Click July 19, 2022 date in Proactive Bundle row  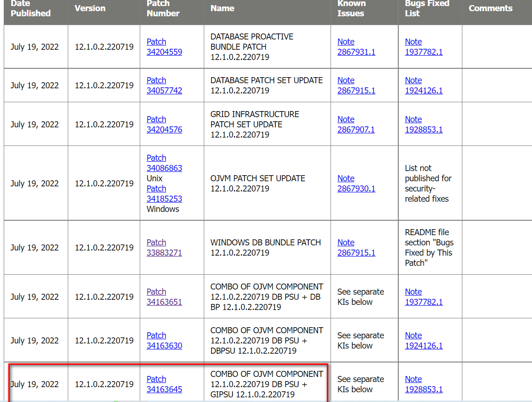pyautogui.click(x=35, y=47)
